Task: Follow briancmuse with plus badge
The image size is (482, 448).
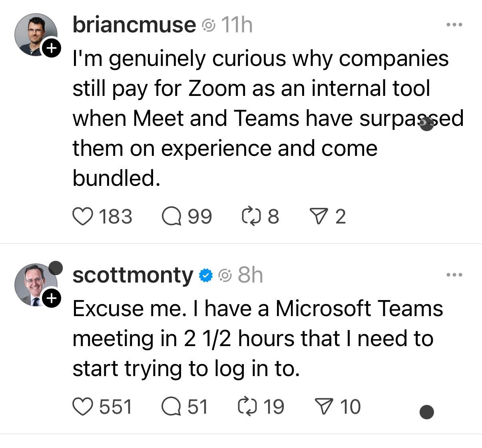Action: [x=52, y=48]
